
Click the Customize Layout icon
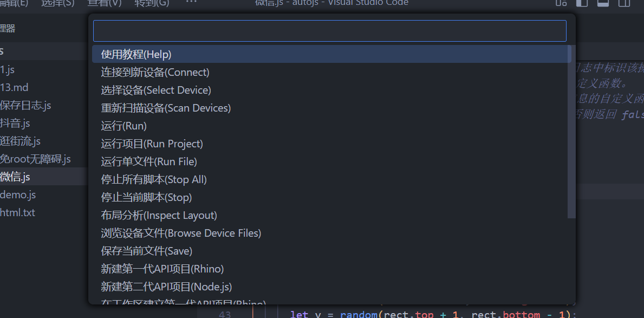[x=561, y=3]
